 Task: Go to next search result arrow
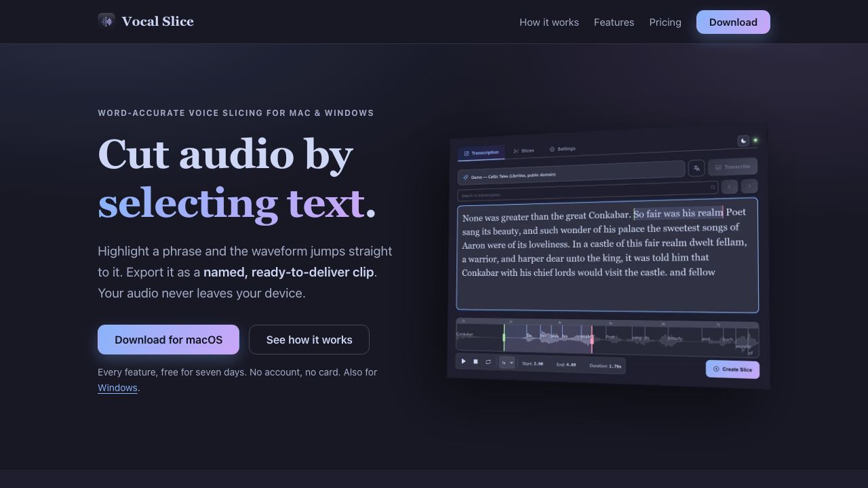[x=749, y=186]
